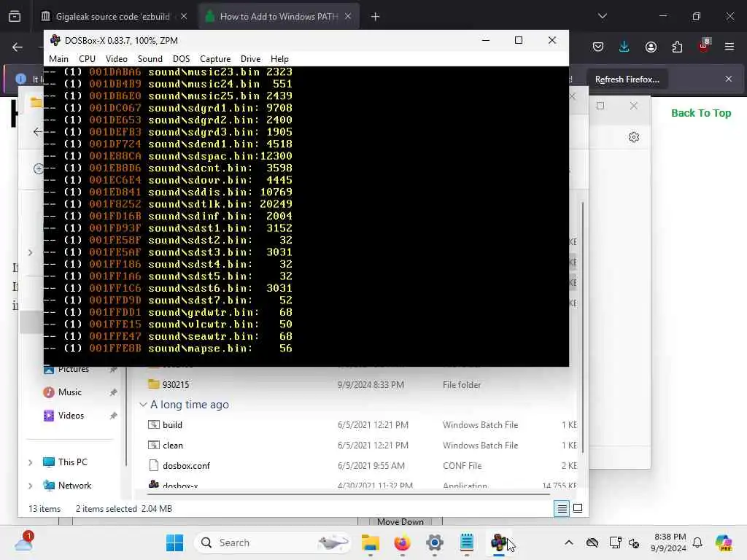The width and height of the screenshot is (747, 560).
Task: Close the Gigaleak source code tab
Action: coord(184,17)
